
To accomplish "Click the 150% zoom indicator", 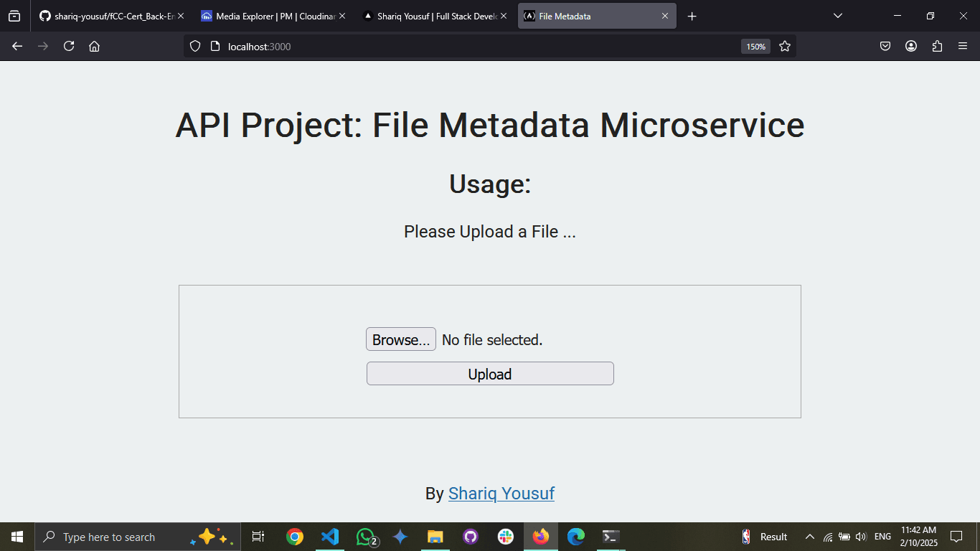I will point(755,46).
